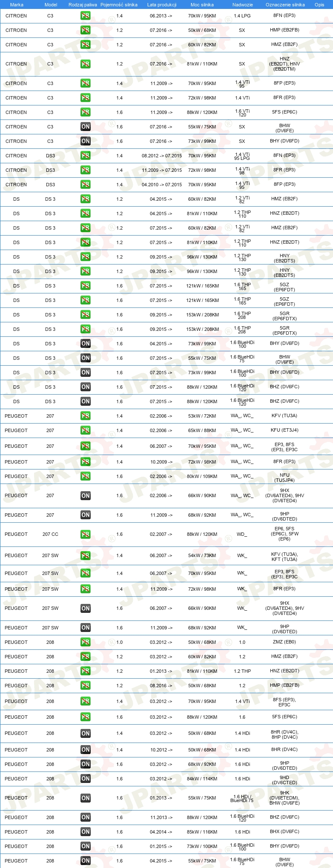Click the '1.6 HDi / BlueHDi 75' cell

pyautogui.click(x=242, y=798)
